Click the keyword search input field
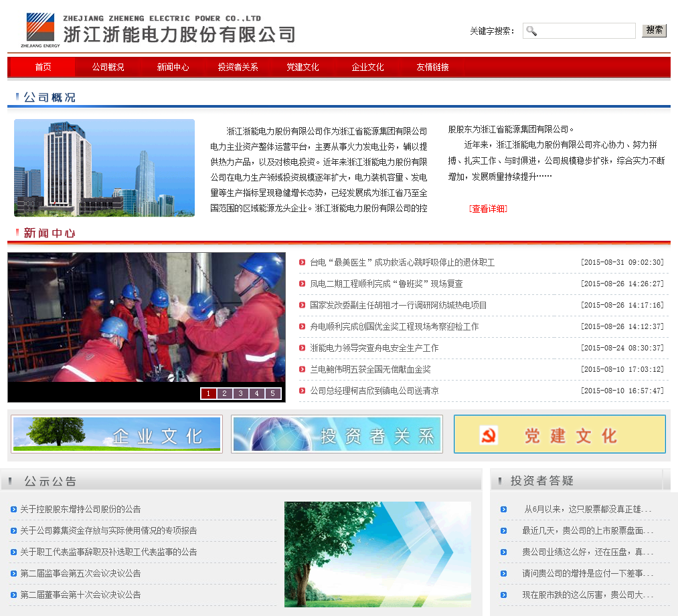Screen dimensions: 678x616 [585, 31]
